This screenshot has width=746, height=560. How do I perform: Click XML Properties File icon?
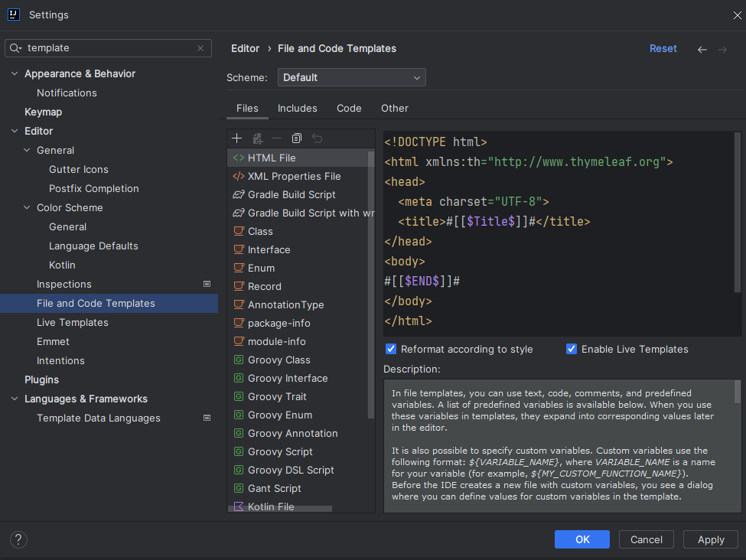[239, 176]
